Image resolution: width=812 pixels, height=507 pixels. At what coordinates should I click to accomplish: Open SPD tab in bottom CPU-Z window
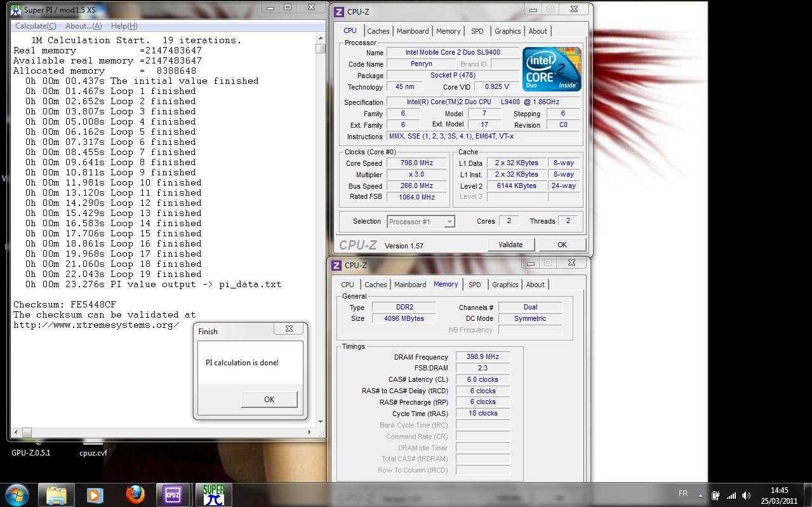tap(475, 285)
